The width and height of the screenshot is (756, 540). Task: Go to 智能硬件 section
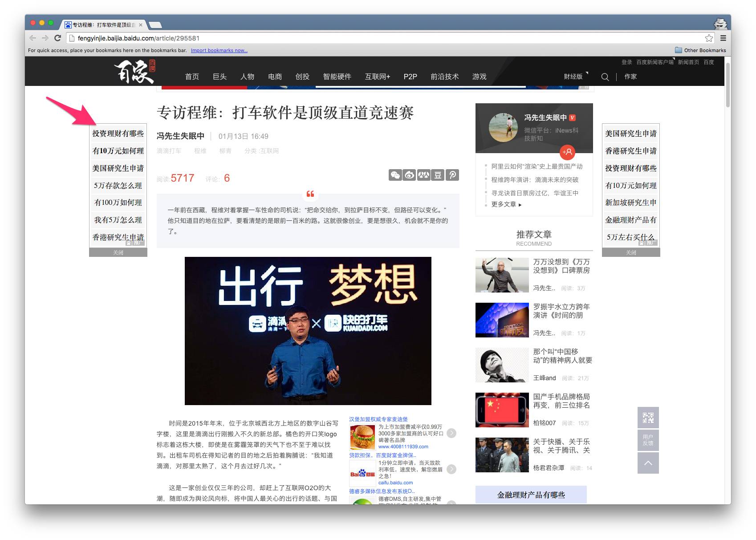(337, 77)
